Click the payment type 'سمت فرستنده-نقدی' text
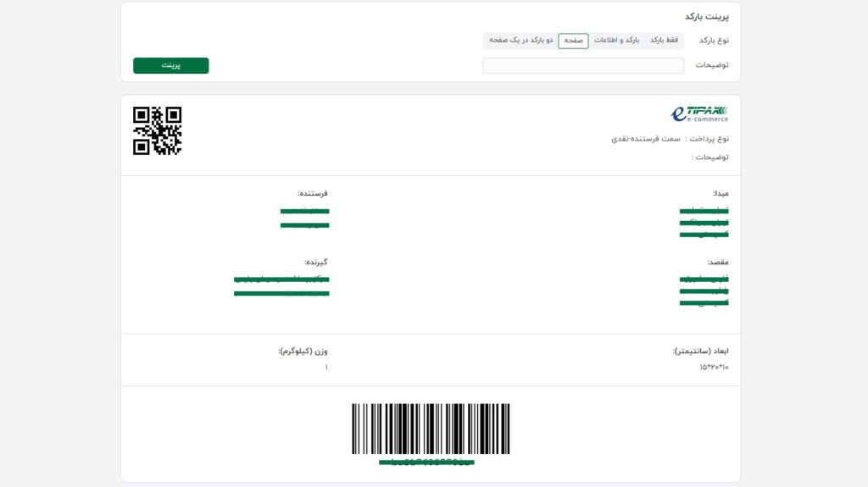The width and height of the screenshot is (868, 487). tap(646, 138)
